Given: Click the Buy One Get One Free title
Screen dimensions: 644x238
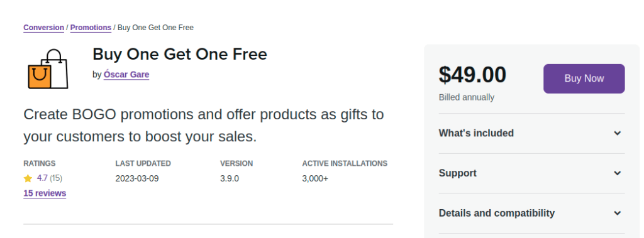Looking at the screenshot, I should 180,54.
